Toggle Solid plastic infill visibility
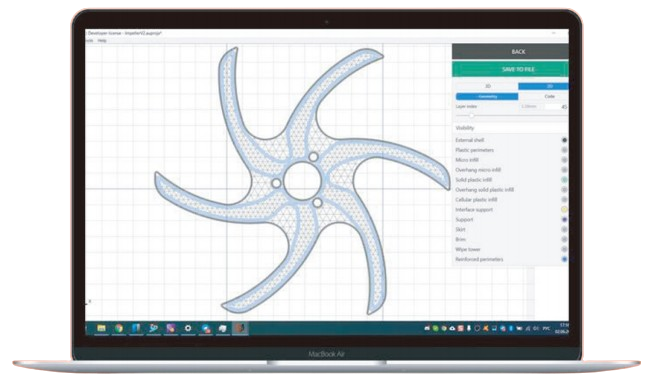The width and height of the screenshot is (648, 385). coord(564,180)
